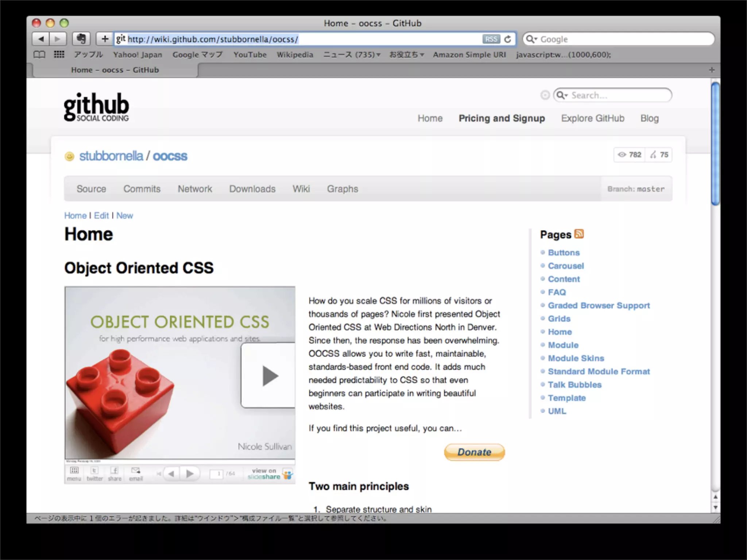Click the Donate button
The image size is (747, 560).
tap(474, 452)
